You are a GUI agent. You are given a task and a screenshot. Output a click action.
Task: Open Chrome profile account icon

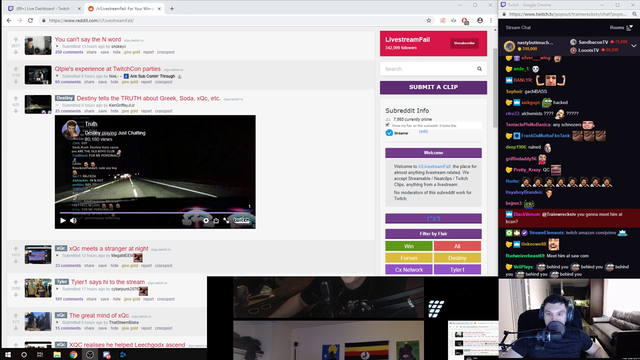pyautogui.click(x=480, y=20)
